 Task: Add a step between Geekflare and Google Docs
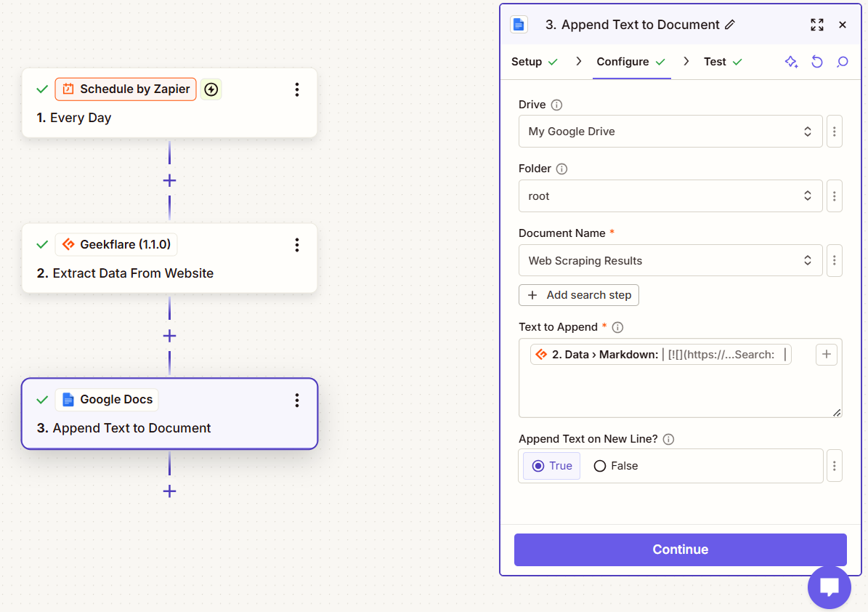[x=169, y=336]
